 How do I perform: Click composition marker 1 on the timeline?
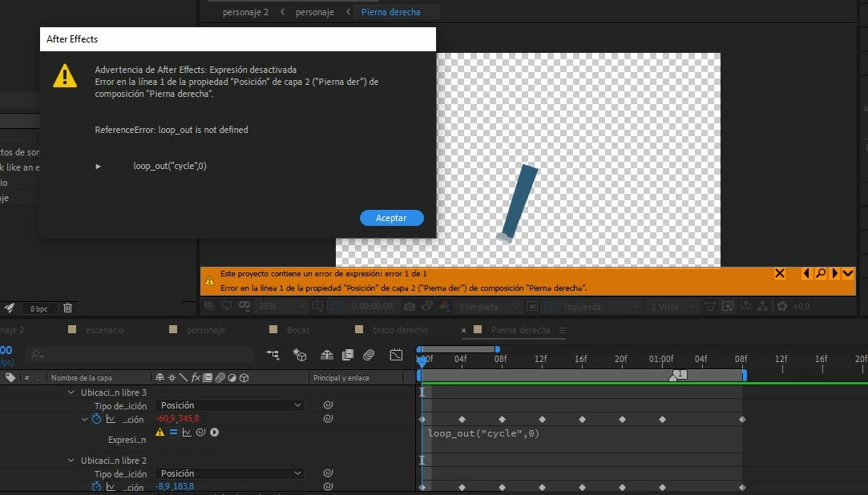pos(680,375)
